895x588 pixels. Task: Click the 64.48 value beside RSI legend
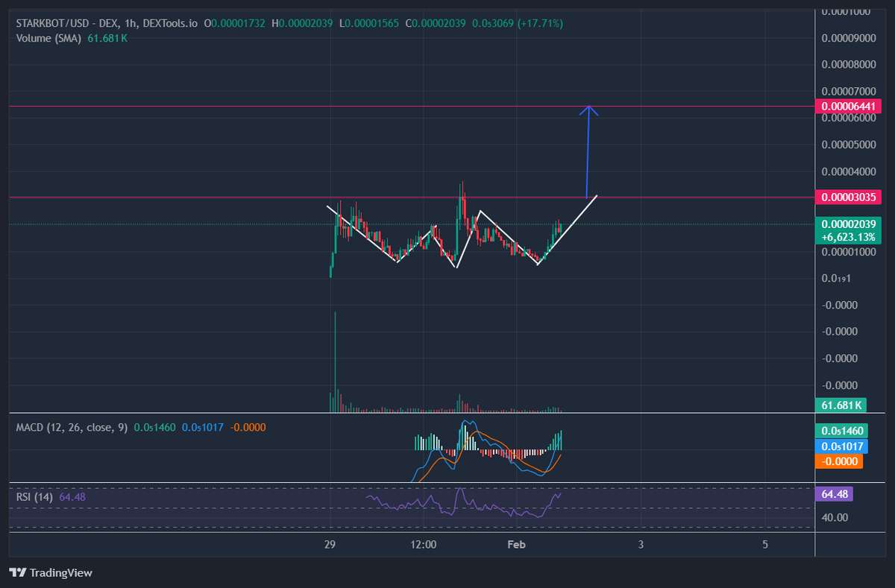(72, 496)
